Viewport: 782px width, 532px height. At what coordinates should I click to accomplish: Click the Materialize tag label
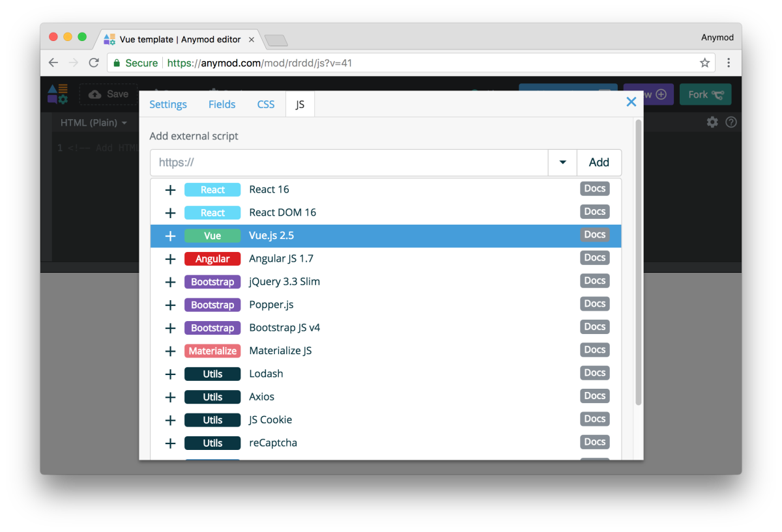[212, 351]
